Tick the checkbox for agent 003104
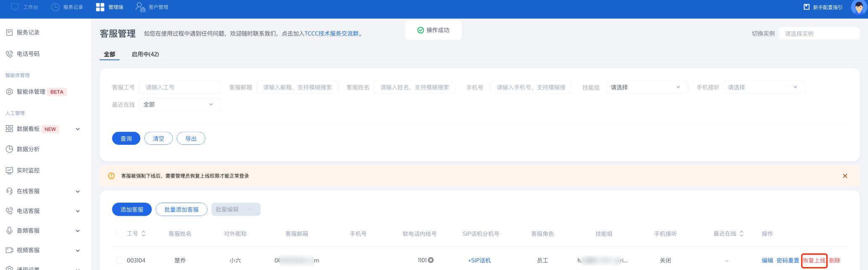Screen dimensions: 868x270 119,260
